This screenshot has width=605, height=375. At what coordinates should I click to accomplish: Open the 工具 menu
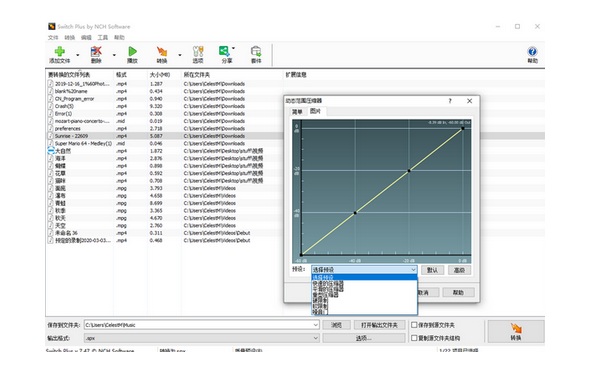pos(103,37)
